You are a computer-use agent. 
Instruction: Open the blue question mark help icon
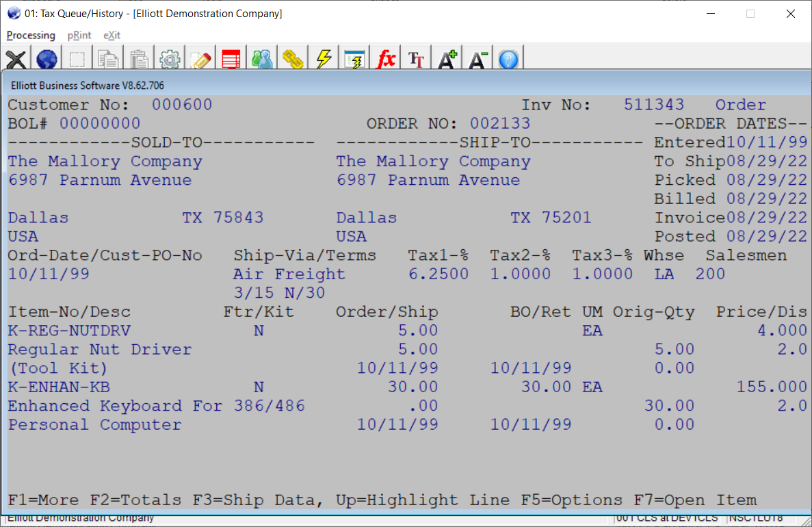pos(508,59)
